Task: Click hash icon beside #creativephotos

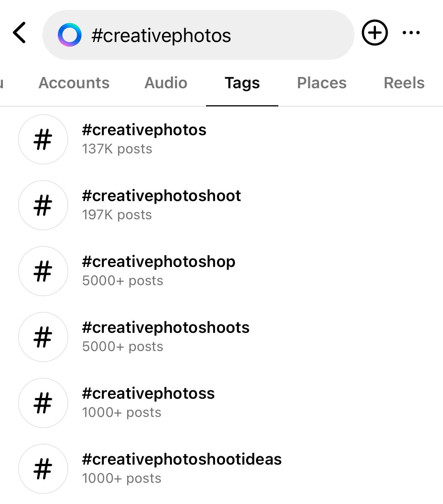Action: click(43, 139)
